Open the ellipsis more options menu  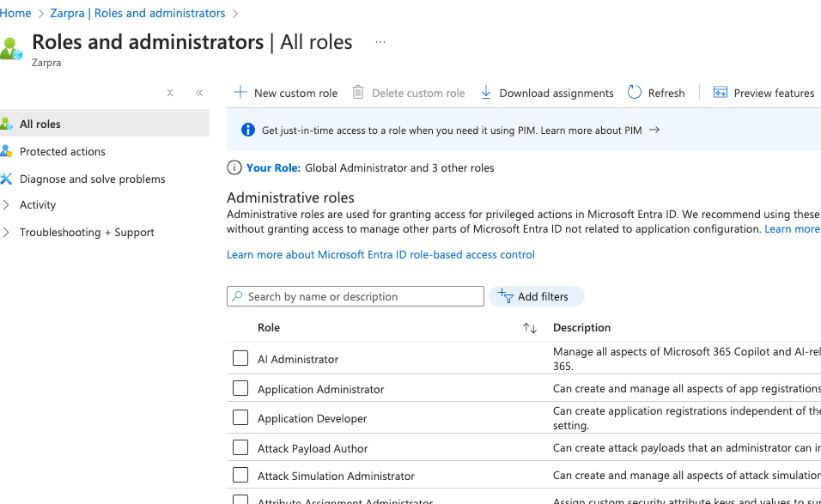click(380, 42)
